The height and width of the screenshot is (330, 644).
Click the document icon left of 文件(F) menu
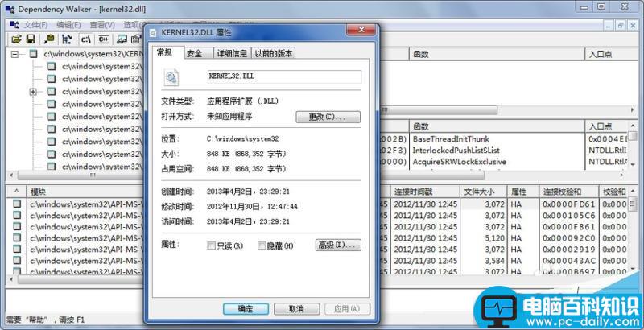point(14,25)
